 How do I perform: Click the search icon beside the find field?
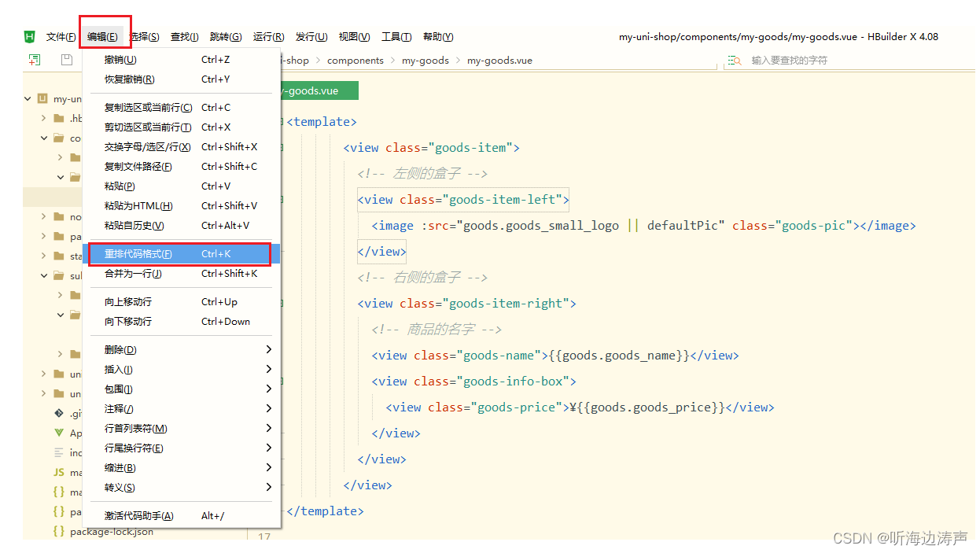coord(735,61)
